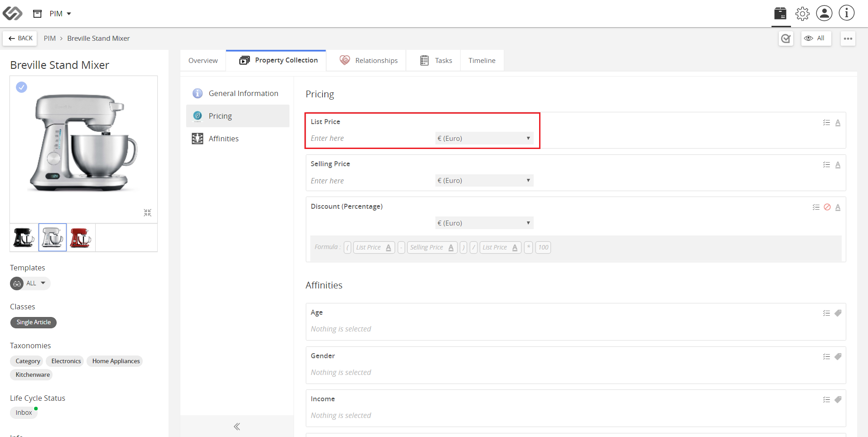Open the settings gear
Viewport: 868px width, 437px height.
tap(802, 14)
